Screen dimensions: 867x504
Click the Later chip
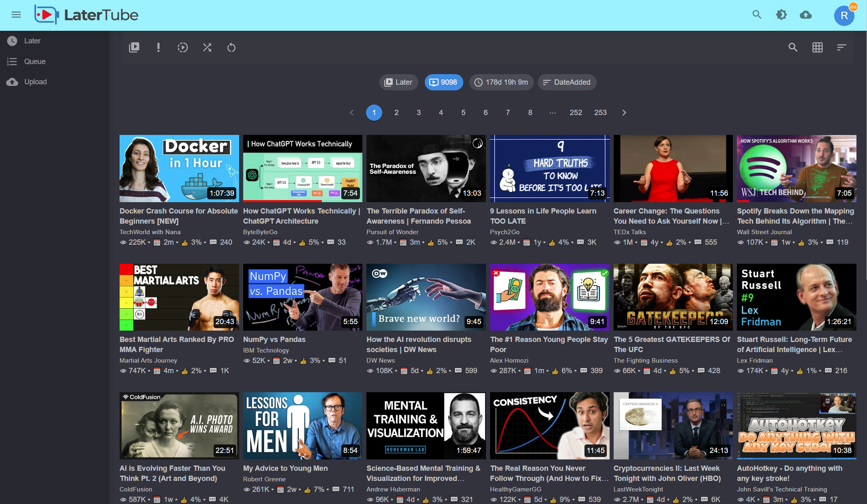click(x=398, y=82)
